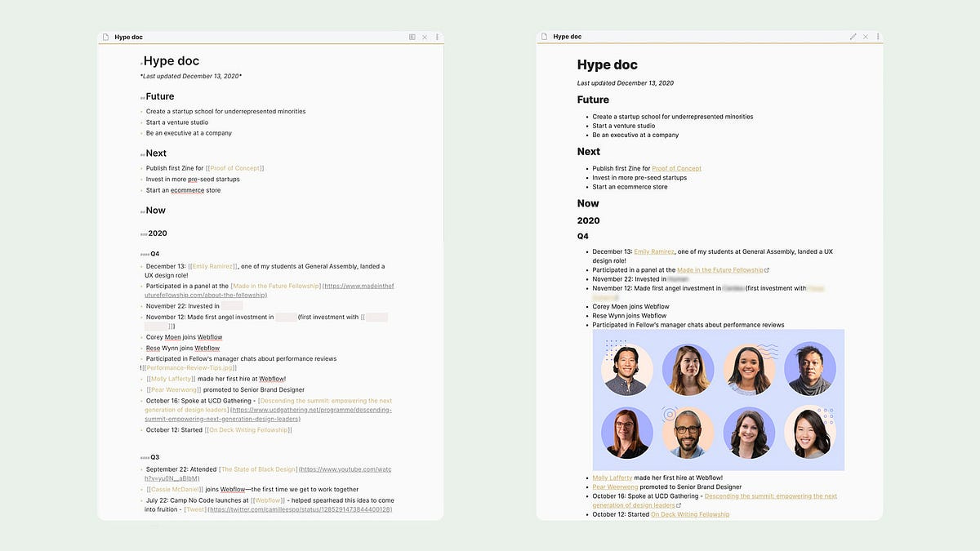Open more options in right Hype doc pane

(x=878, y=37)
